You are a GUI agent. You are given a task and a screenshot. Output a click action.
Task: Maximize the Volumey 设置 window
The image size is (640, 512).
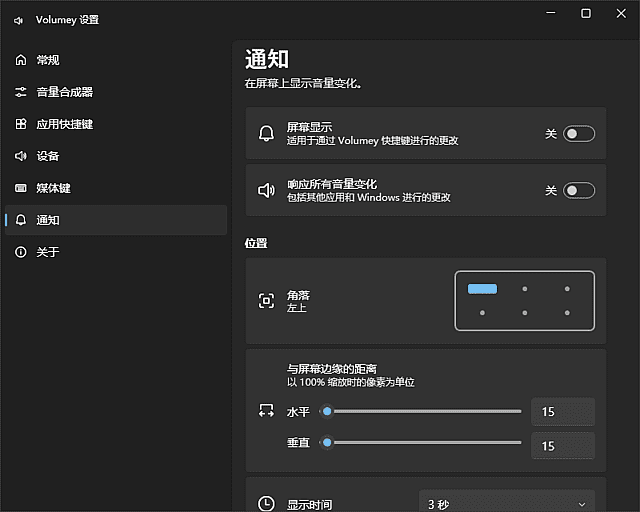(x=586, y=13)
